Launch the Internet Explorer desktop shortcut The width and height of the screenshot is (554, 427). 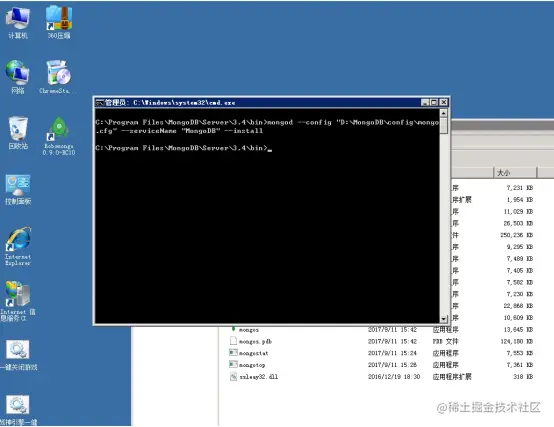pos(18,247)
